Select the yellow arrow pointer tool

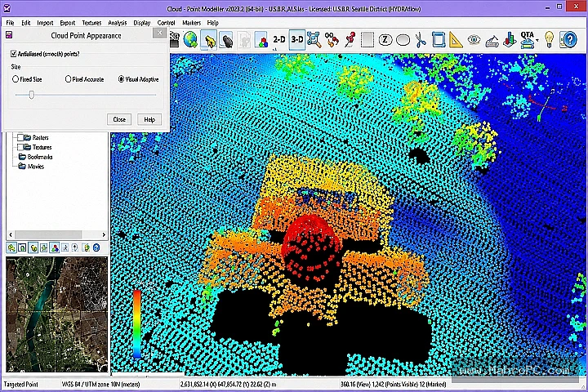(208, 39)
